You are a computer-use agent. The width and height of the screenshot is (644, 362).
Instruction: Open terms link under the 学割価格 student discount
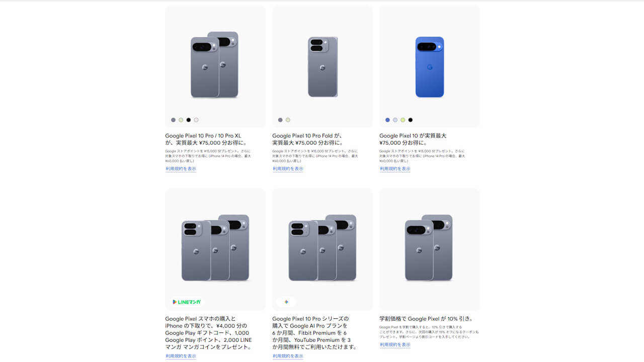click(395, 345)
